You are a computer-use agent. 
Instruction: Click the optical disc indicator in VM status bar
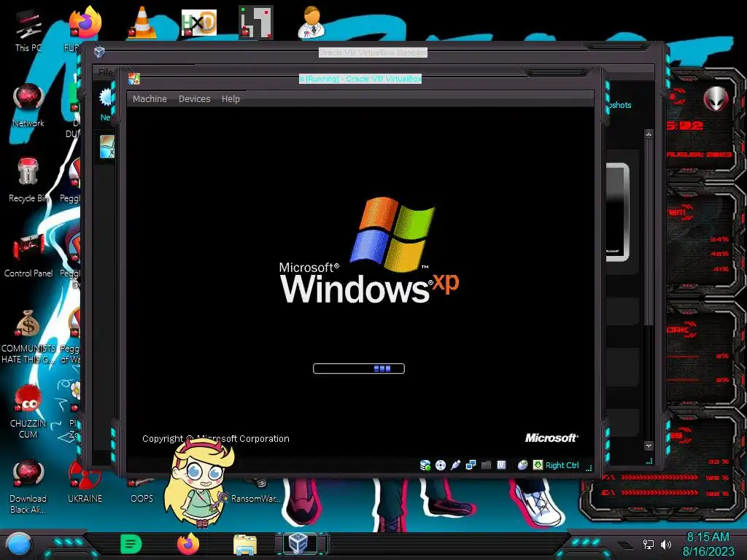[x=441, y=465]
